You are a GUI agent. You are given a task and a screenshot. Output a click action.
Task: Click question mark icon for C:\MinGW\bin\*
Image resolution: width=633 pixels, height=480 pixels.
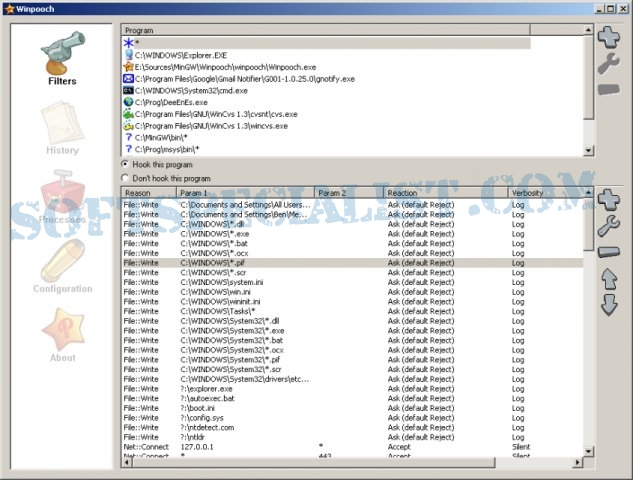pos(129,137)
